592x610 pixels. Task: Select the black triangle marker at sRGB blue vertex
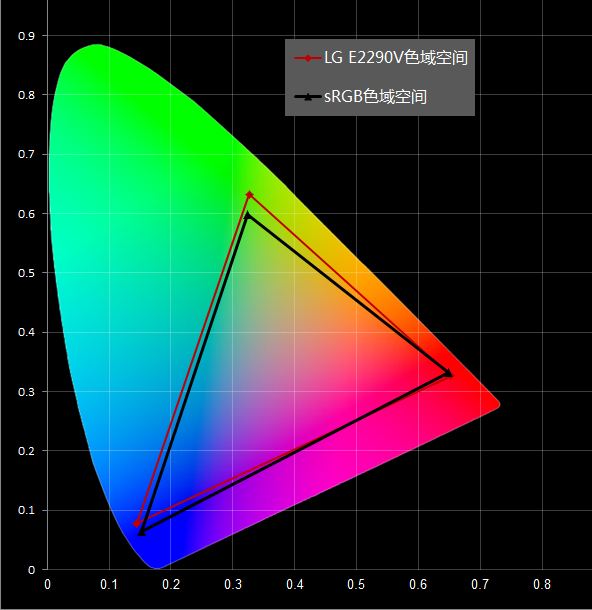142,532
